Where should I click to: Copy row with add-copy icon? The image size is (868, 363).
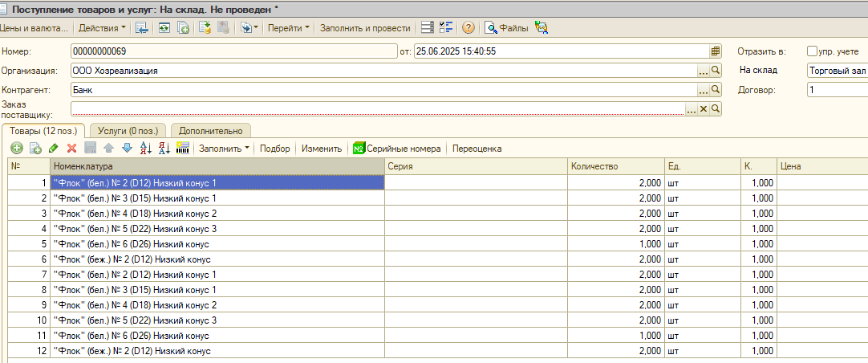(x=35, y=148)
